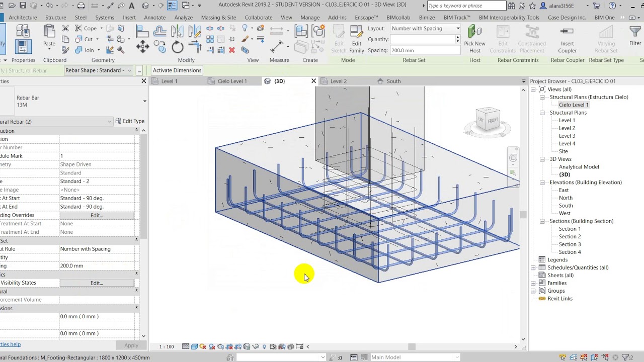The image size is (644, 362).
Task: Click the Insert Coupler icon
Action: 567,32
